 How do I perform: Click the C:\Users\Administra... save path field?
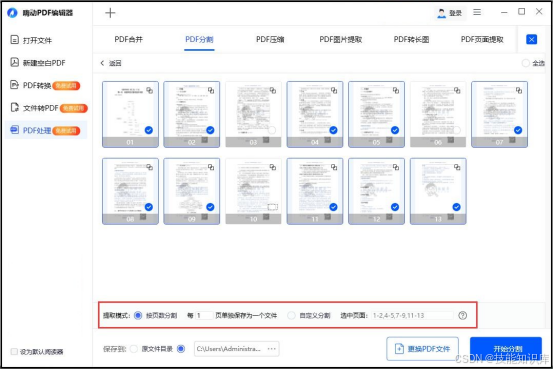(236, 348)
